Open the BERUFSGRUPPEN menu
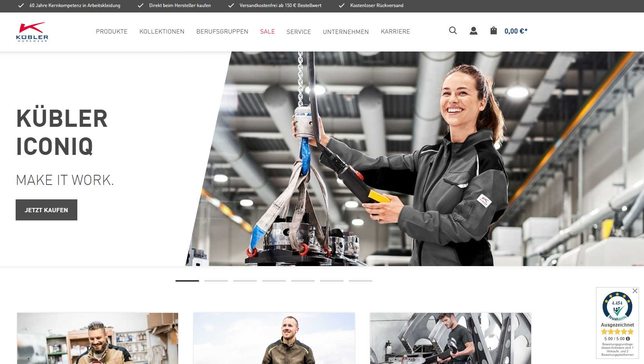Screen dimensions: 644x364 pyautogui.click(x=222, y=32)
